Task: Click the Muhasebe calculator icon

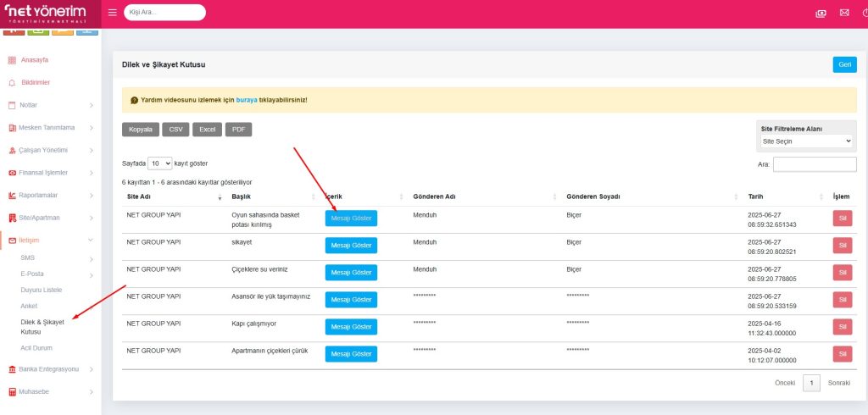Action: coord(12,392)
